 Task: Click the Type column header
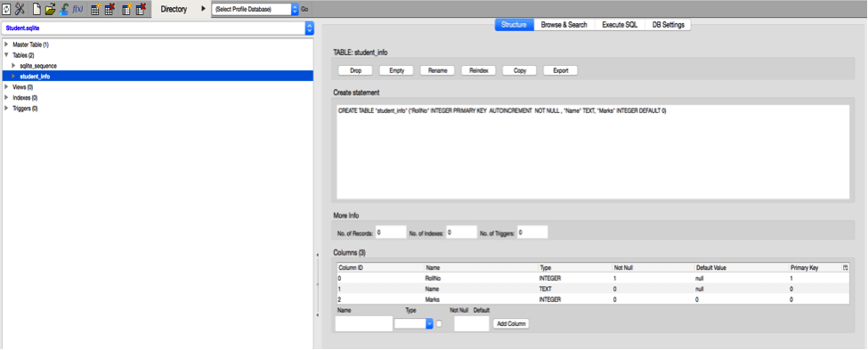tap(574, 267)
